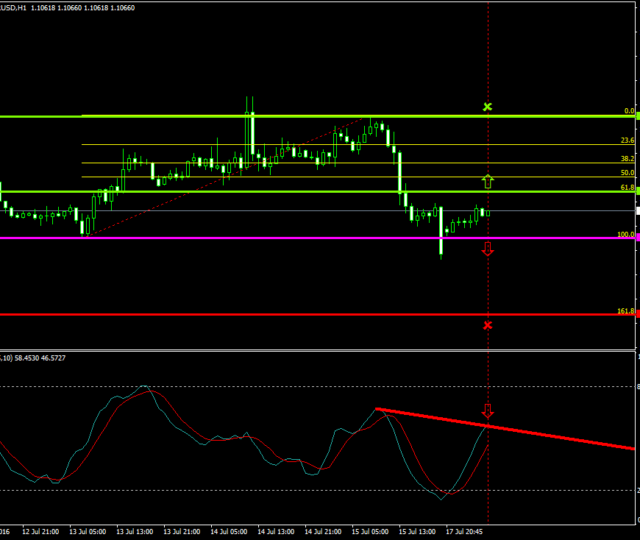This screenshot has width=640, height=540.
Task: Click the 38.2 Fibonacci level label
Action: click(627, 159)
